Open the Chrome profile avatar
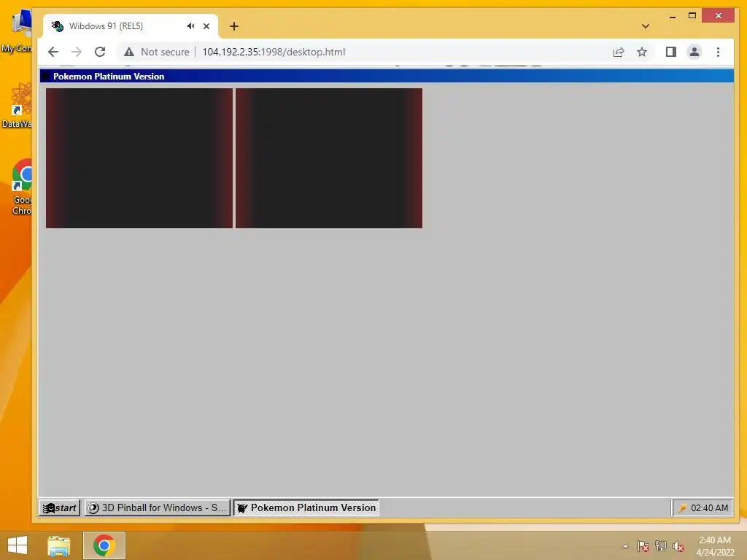747x560 pixels. pos(694,52)
